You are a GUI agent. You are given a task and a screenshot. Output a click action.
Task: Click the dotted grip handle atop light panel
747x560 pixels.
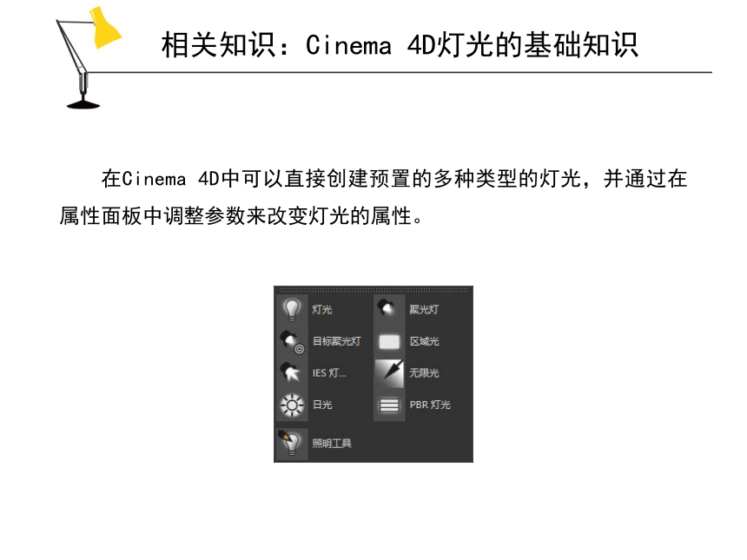(x=373, y=289)
